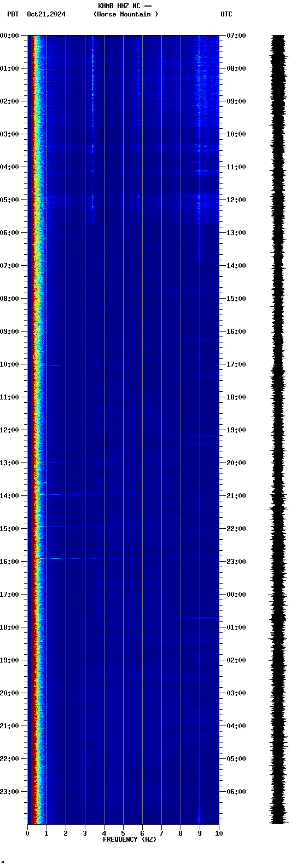Click the 06:00 UTC time label
Screen dimensions: 302x868
pyautogui.click(x=236, y=792)
